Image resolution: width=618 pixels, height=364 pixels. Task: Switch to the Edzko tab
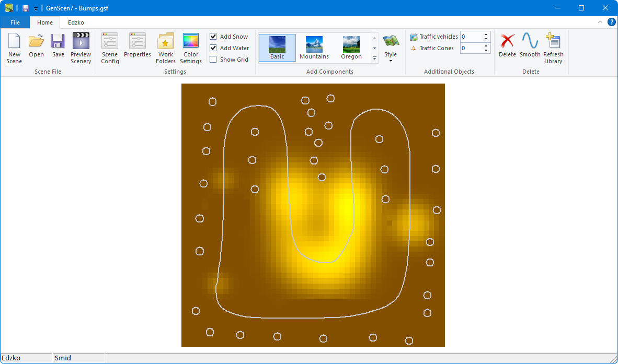[x=76, y=22]
